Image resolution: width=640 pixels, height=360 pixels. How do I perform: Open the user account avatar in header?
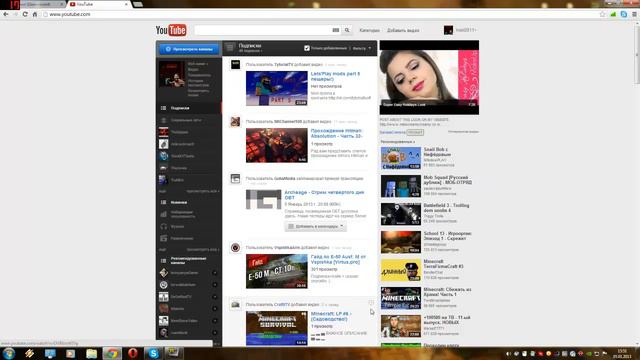(448, 30)
